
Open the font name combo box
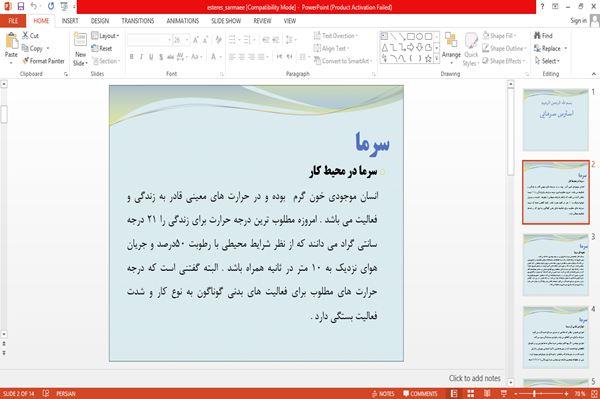[149, 40]
